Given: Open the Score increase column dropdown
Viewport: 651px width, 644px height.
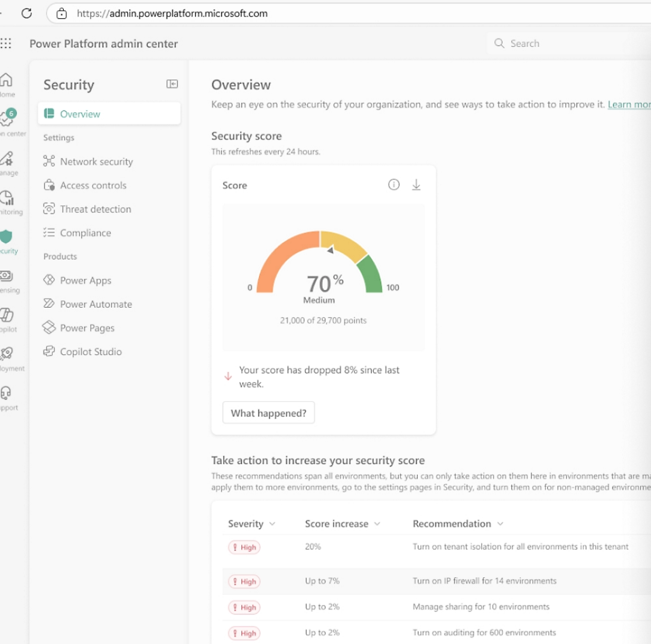Looking at the screenshot, I should tap(377, 524).
